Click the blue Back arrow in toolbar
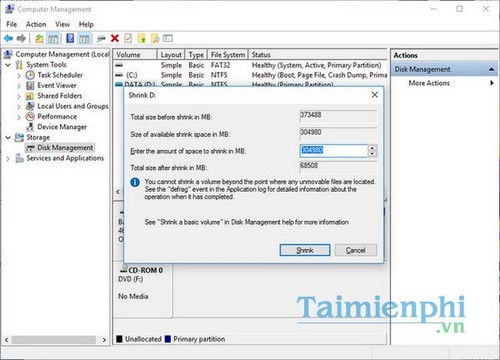Viewport: 500px width, 360px height. click(x=8, y=39)
